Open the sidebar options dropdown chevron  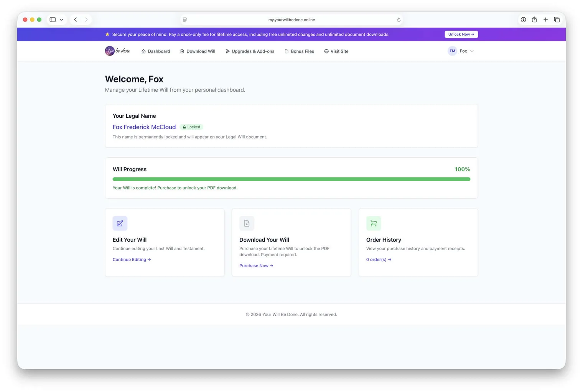(61, 20)
